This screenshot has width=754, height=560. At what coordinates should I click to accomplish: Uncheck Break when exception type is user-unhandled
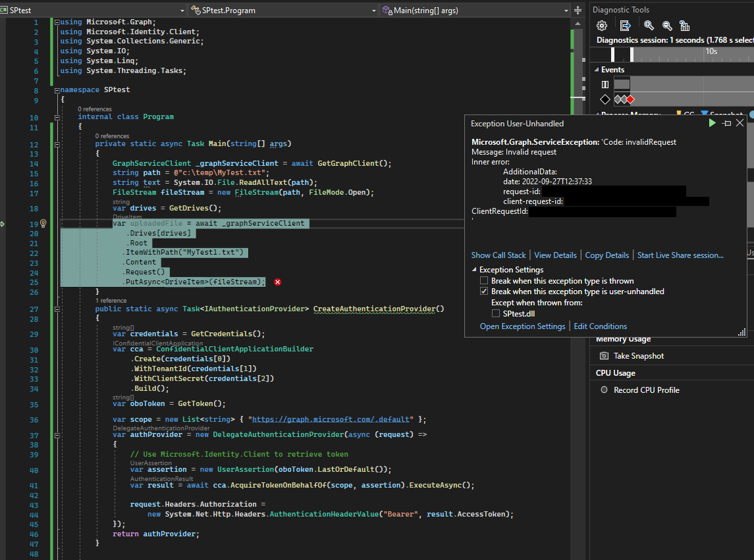484,292
